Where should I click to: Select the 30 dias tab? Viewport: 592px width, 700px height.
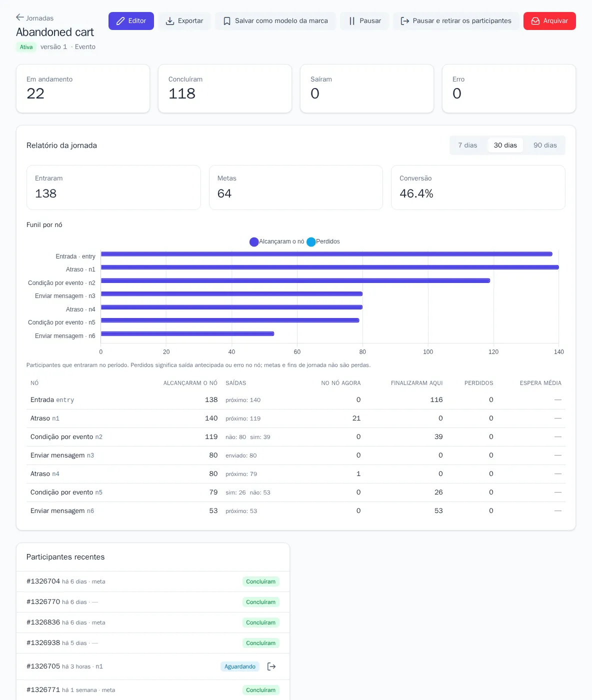[x=505, y=145]
